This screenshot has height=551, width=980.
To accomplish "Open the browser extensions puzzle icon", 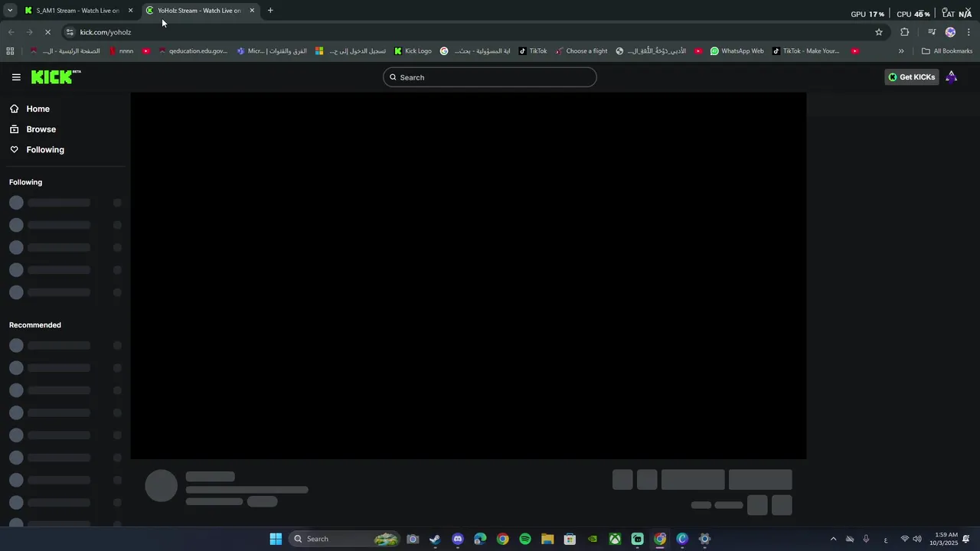I will click(905, 32).
